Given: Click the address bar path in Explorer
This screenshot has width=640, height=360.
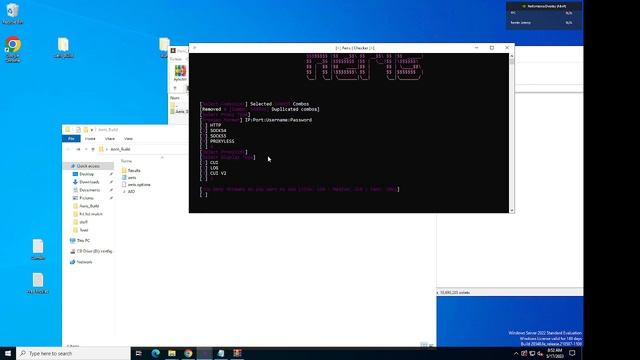Looking at the screenshot, I should tap(120, 149).
